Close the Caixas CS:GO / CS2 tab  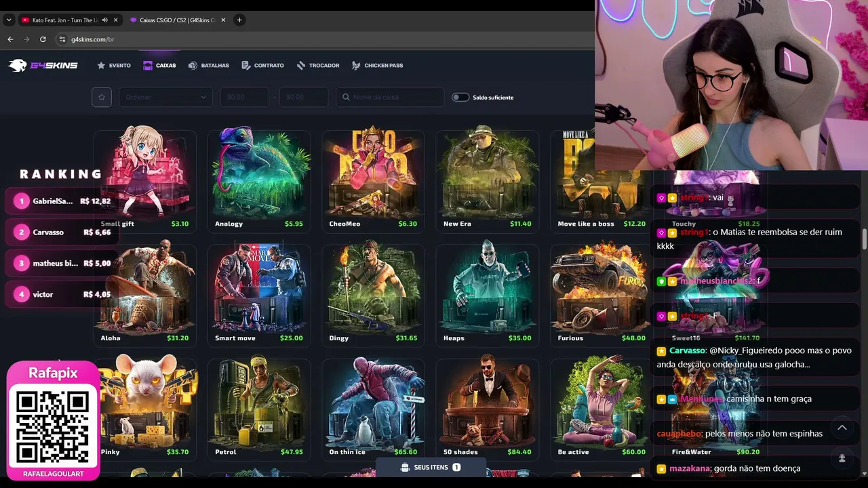[223, 20]
